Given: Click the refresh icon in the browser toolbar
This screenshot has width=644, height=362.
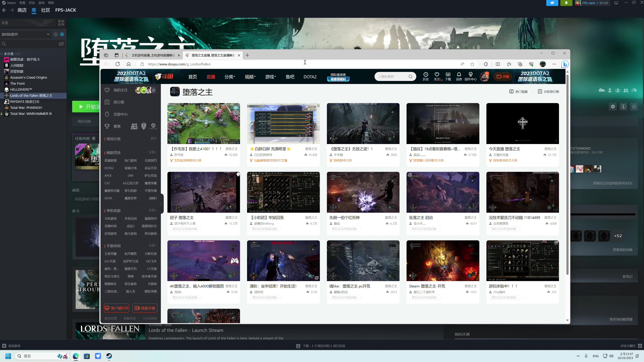Looking at the screenshot, I should [x=117, y=64].
